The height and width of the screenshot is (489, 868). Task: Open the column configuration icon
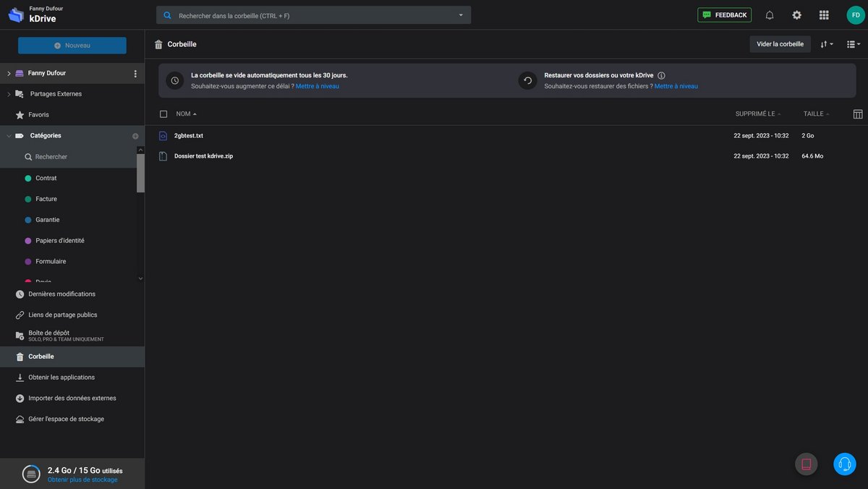pyautogui.click(x=858, y=114)
